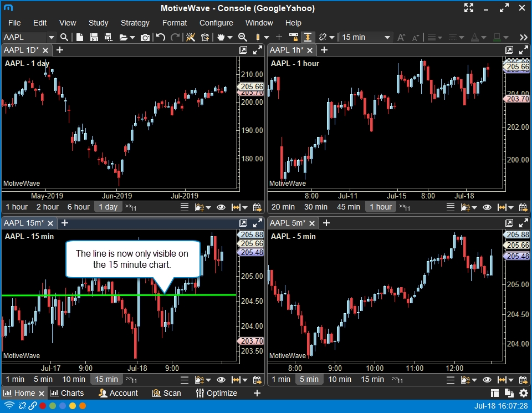Expand the open folder dropdown arrow
Screen dimensions: 532x413
pos(132,37)
